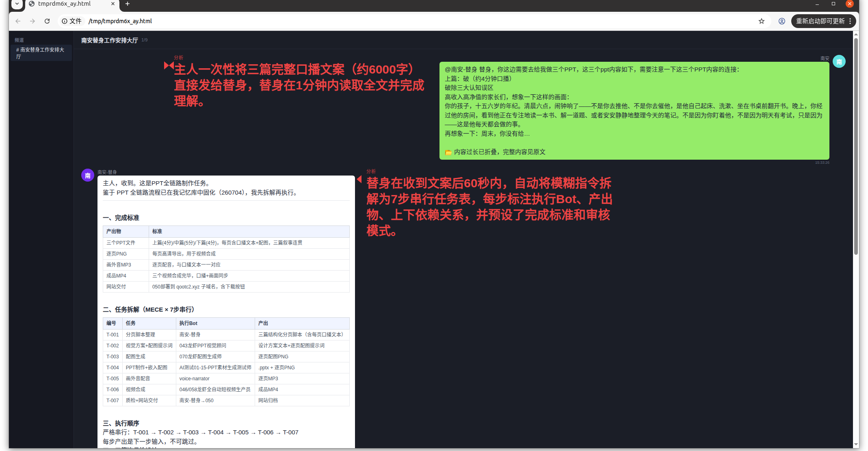Click the 043龙虾PPT视觉顾问 bot cell
This screenshot has width=868, height=451.
click(216, 346)
